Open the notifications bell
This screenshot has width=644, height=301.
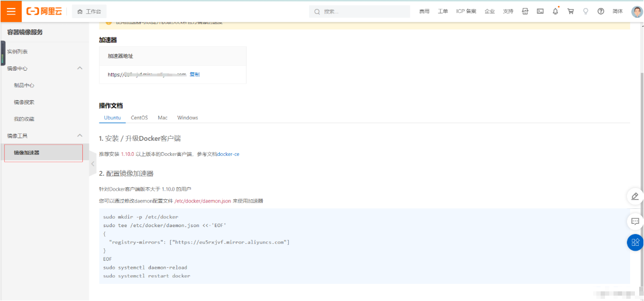tap(555, 11)
